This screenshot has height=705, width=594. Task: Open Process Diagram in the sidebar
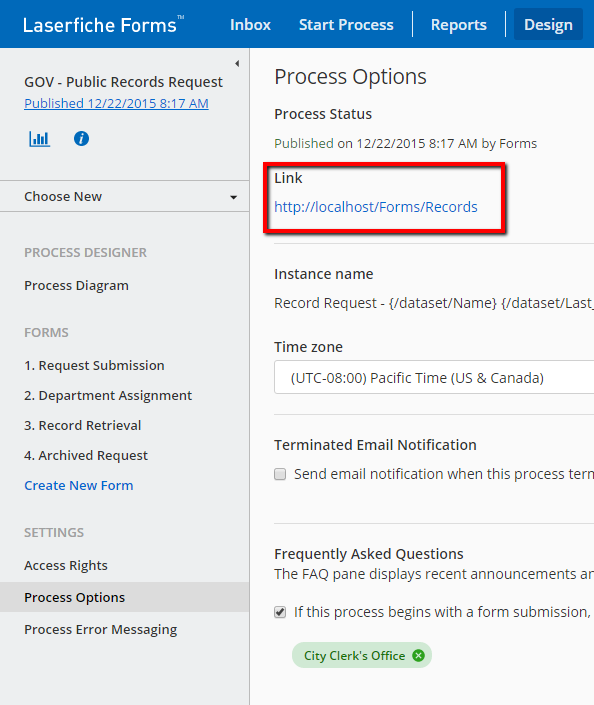click(76, 286)
